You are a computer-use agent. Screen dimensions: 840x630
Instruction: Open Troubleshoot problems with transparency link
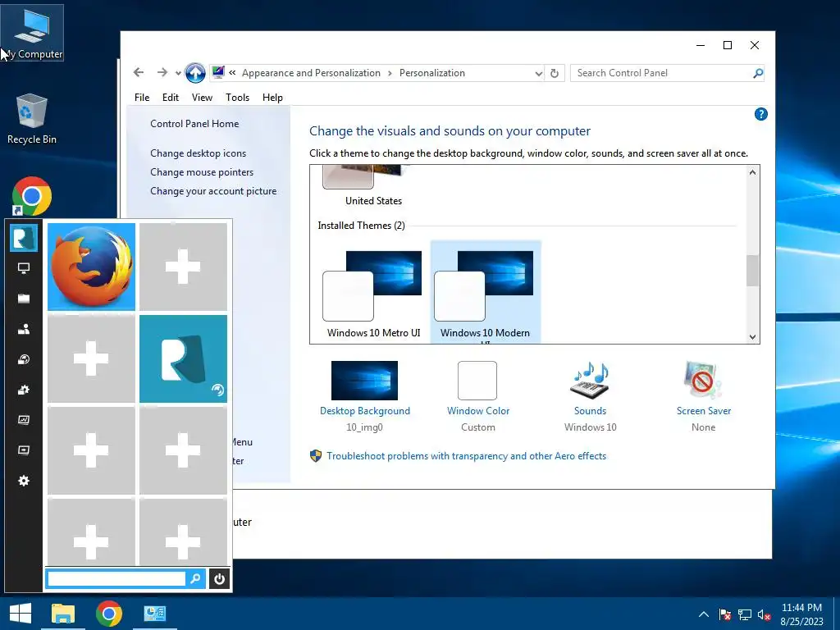coord(466,456)
